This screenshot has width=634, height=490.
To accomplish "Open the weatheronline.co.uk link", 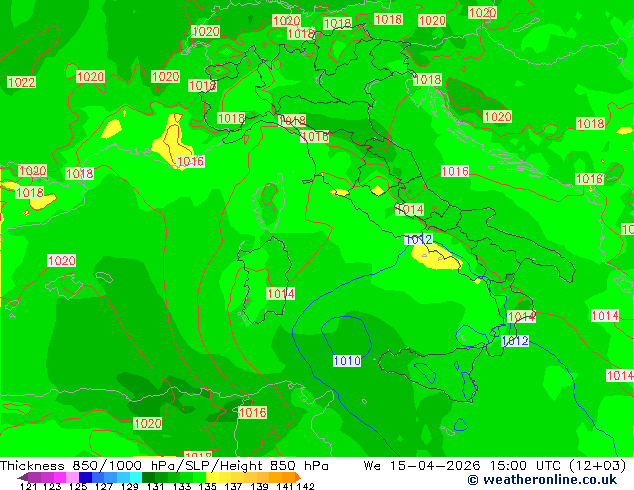I will click(x=542, y=480).
